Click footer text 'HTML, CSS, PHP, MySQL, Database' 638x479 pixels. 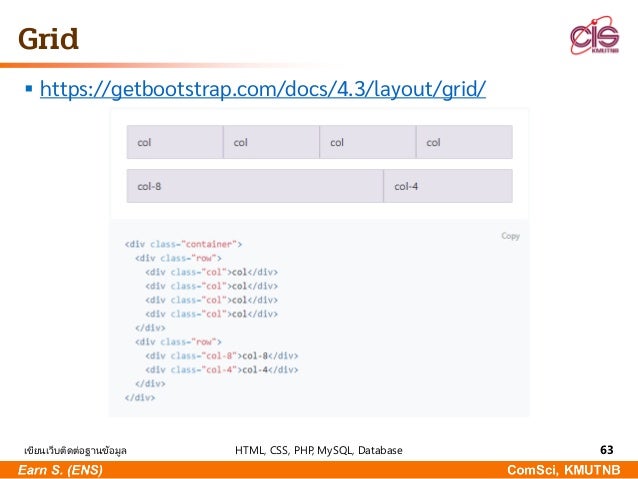[319, 450]
